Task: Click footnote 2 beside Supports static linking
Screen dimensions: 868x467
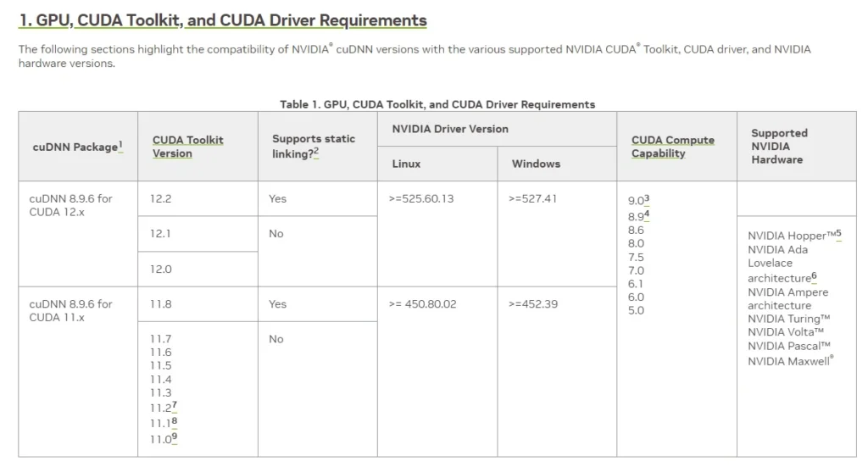Action: (x=316, y=153)
